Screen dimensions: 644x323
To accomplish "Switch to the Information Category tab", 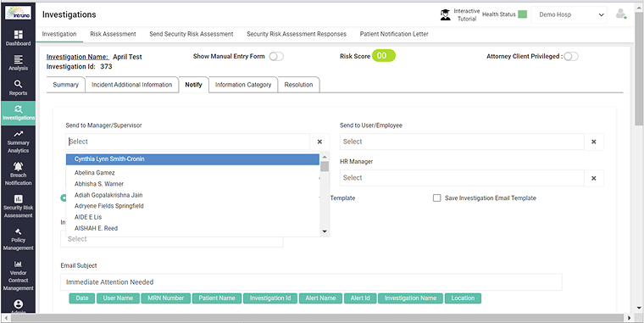I will [x=243, y=85].
